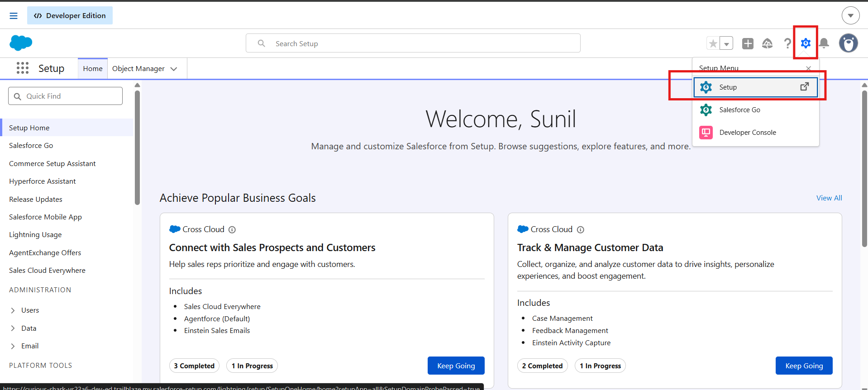This screenshot has height=390, width=868.
Task: Select Setup Home in sidebar
Action: (x=67, y=128)
